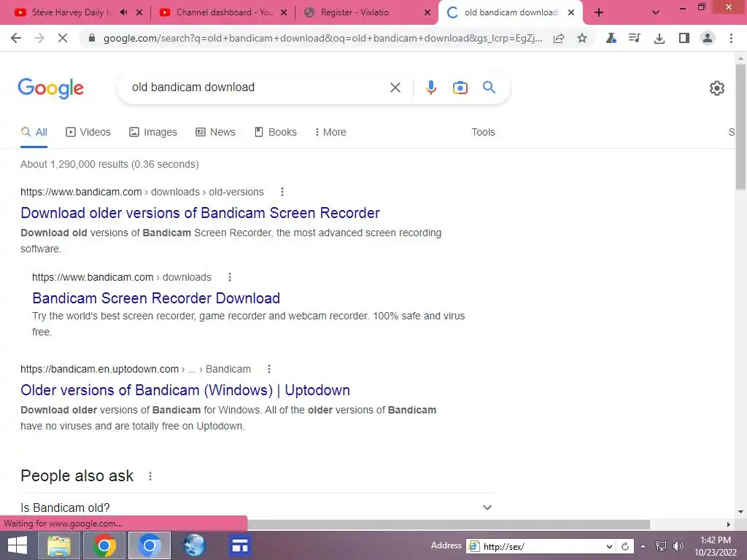Go back to the previous page

click(x=16, y=38)
